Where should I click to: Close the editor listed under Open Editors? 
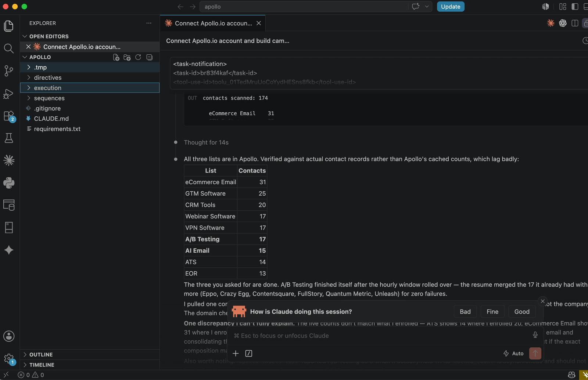pyautogui.click(x=28, y=47)
